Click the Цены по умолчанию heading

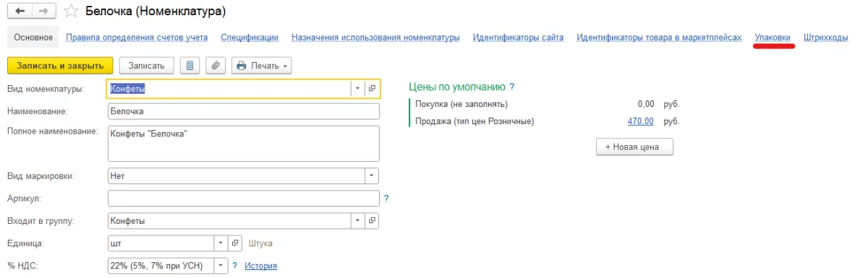pyautogui.click(x=456, y=87)
